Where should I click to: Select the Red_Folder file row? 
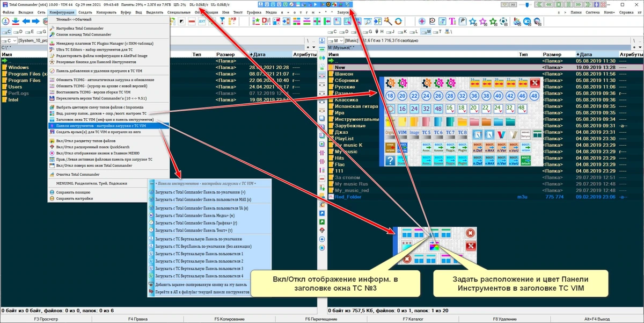pos(485,197)
